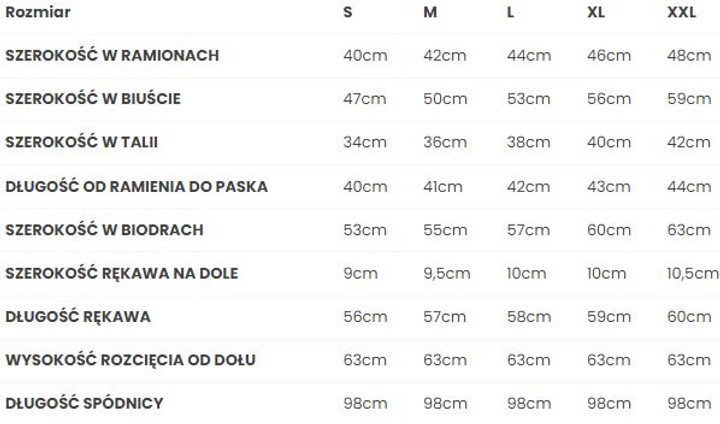Viewport: 720px width, 424px height.
Task: Click the 47cm bust width value
Action: tap(365, 99)
